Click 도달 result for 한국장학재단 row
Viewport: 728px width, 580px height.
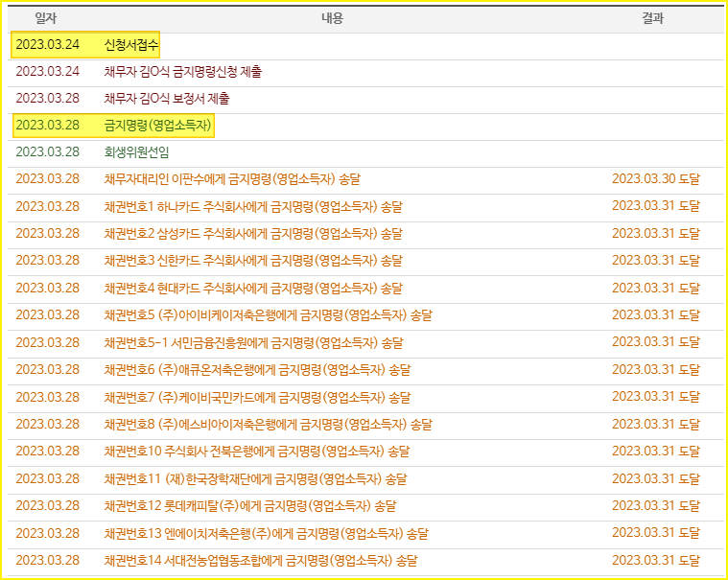point(655,478)
